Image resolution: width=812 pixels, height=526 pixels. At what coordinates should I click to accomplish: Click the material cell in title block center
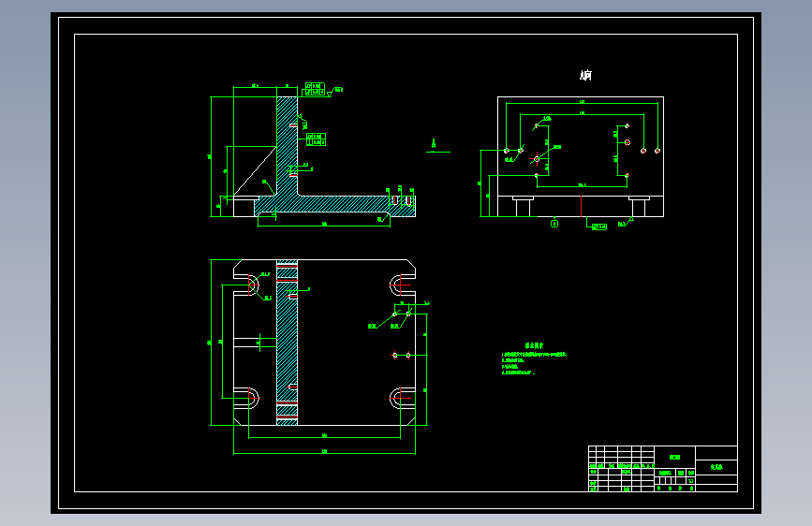tap(674, 457)
